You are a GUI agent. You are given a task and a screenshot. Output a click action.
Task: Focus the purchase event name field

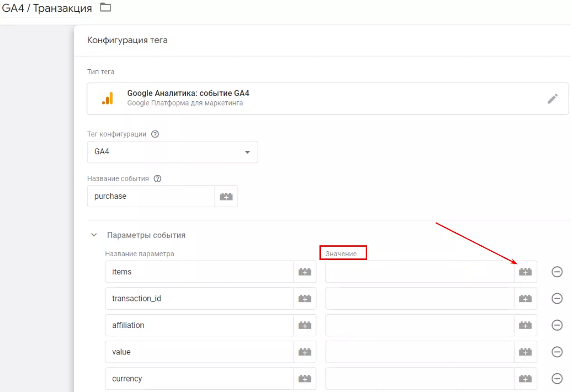point(151,196)
